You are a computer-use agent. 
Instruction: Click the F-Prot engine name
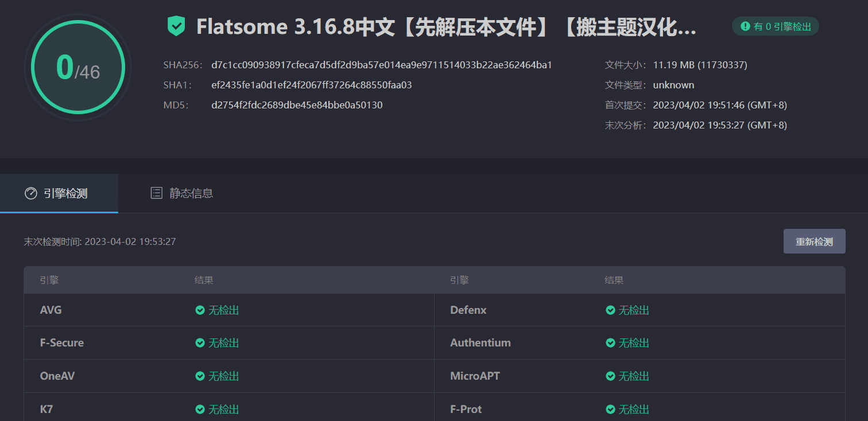pos(466,410)
